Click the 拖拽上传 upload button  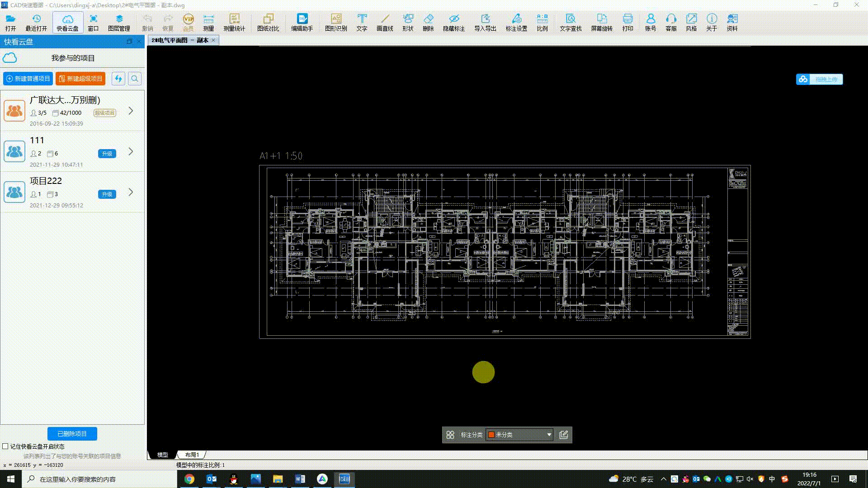[x=820, y=79]
